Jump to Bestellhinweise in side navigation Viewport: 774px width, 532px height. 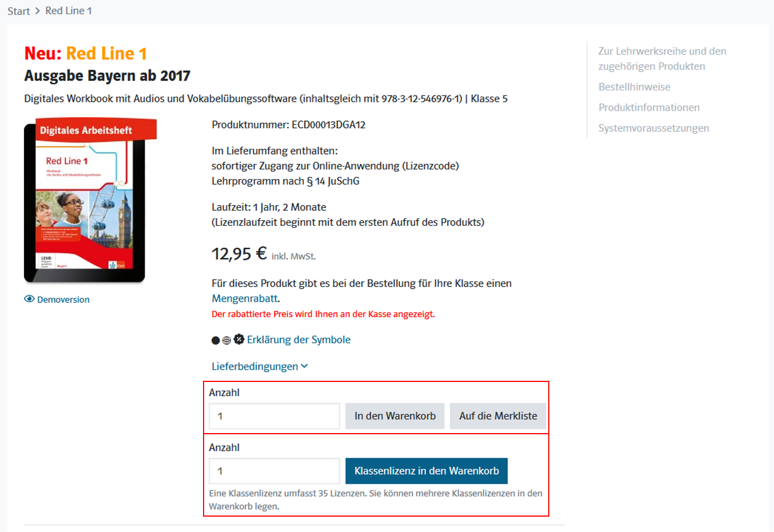(x=634, y=87)
